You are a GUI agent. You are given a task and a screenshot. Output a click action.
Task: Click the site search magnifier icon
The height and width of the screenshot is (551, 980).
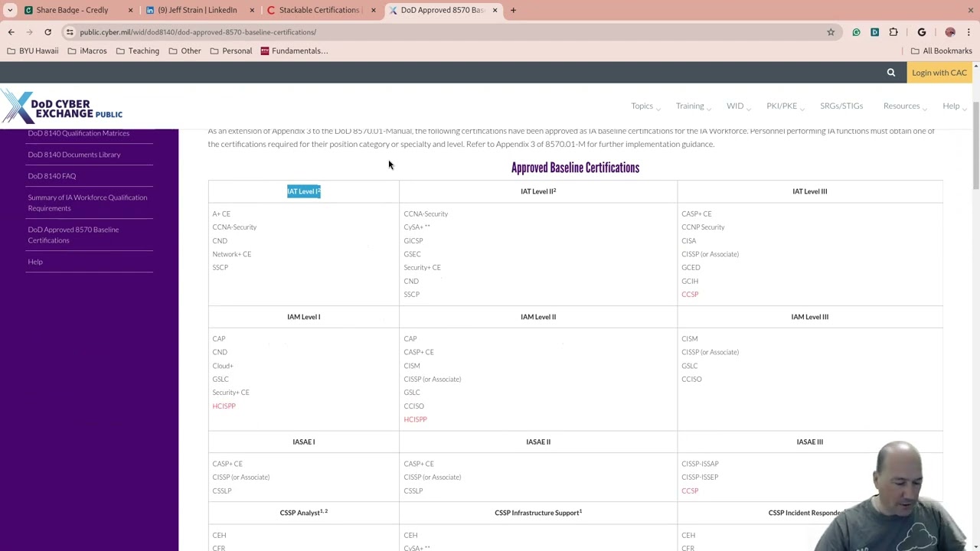coord(890,73)
